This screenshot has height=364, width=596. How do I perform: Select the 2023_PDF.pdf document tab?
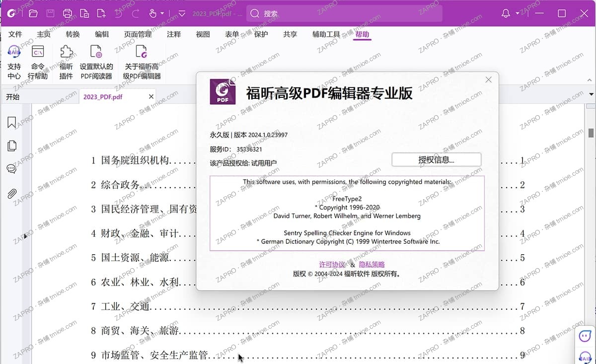point(103,97)
